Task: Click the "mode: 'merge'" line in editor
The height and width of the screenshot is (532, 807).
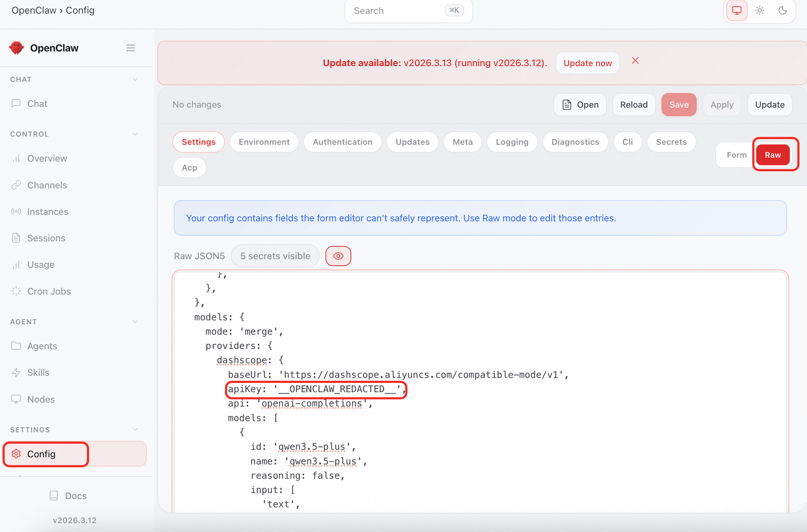Action: (244, 331)
